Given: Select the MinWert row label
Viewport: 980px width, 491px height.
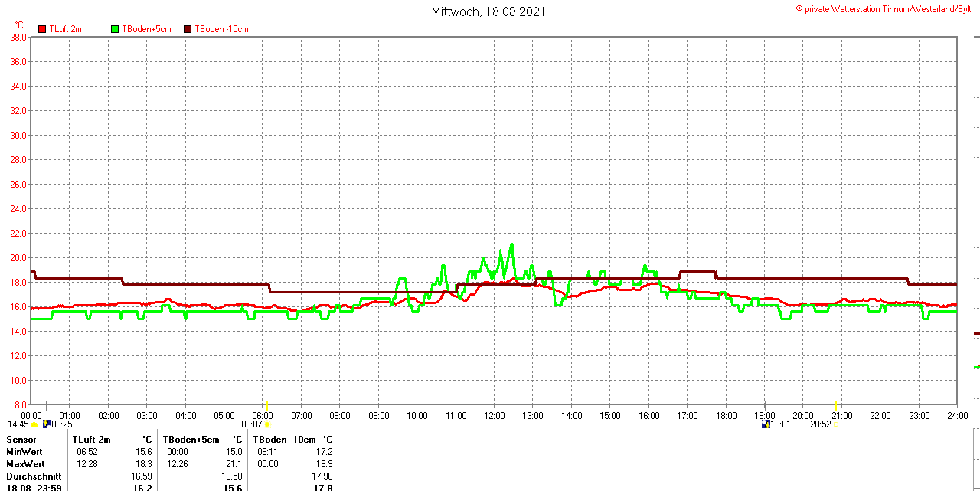Looking at the screenshot, I should [x=24, y=452].
